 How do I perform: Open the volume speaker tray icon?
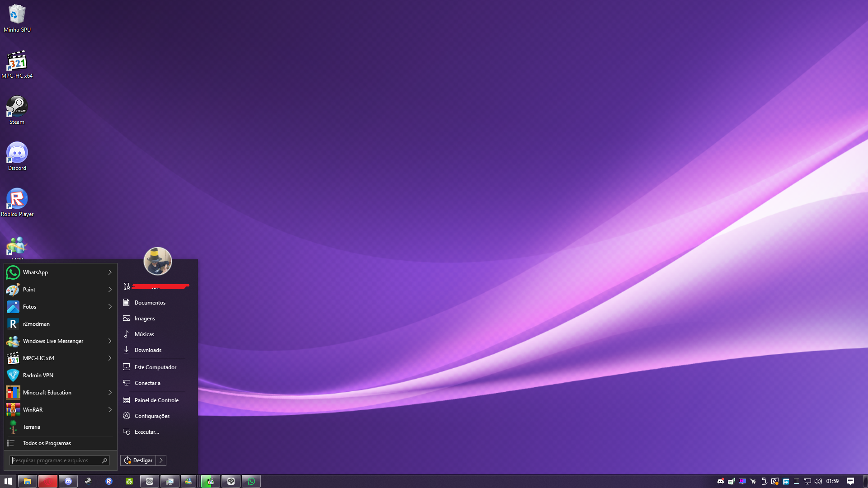[818, 481]
